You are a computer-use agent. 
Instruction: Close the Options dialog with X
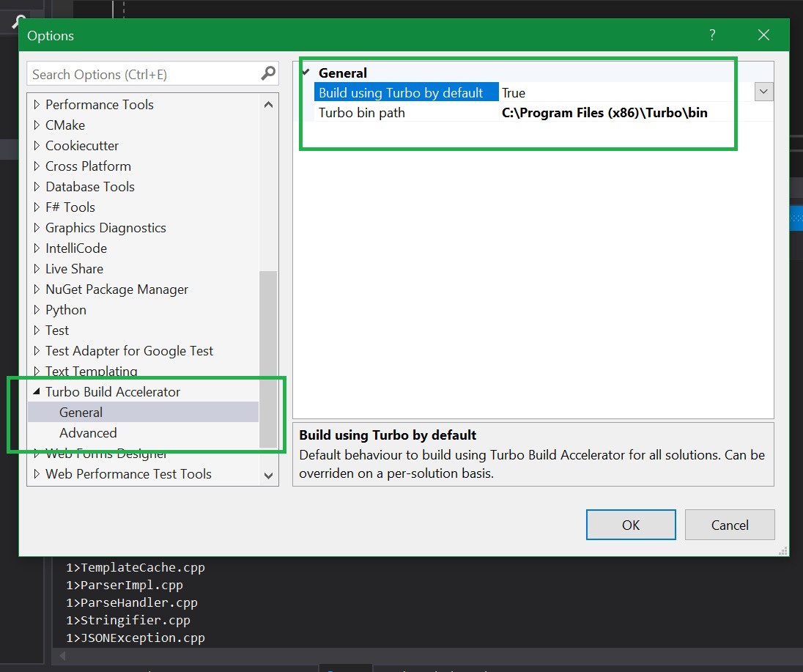click(x=763, y=35)
